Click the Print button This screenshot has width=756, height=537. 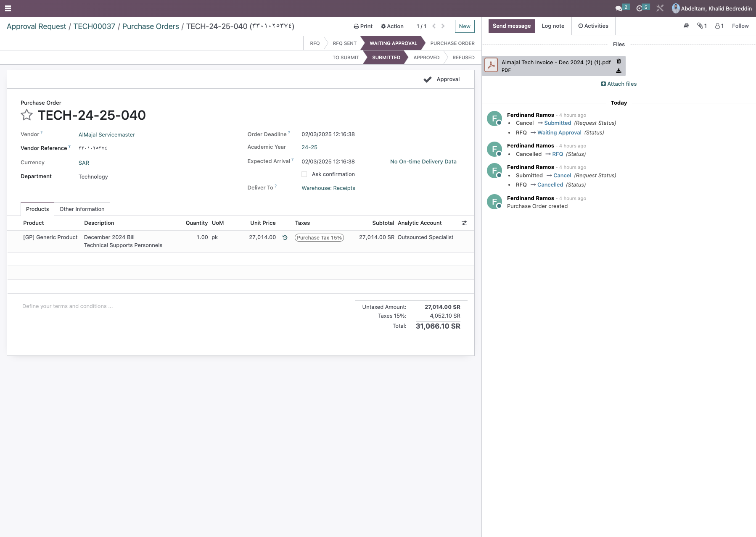tap(363, 26)
